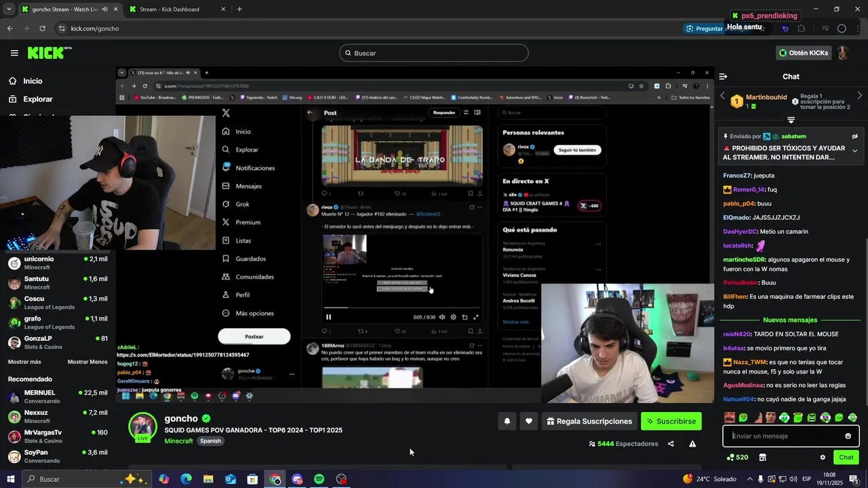Open emoji picker in chat input
Screen dimensions: 868x488
(x=848, y=436)
